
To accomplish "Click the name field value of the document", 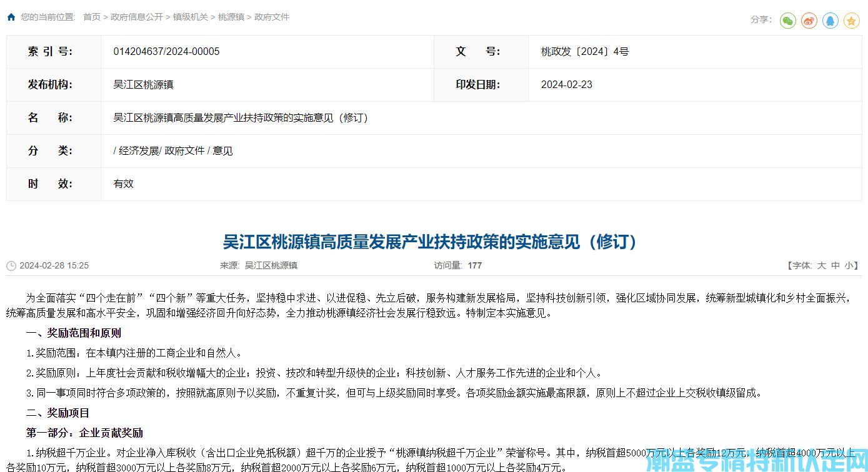I will (241, 118).
